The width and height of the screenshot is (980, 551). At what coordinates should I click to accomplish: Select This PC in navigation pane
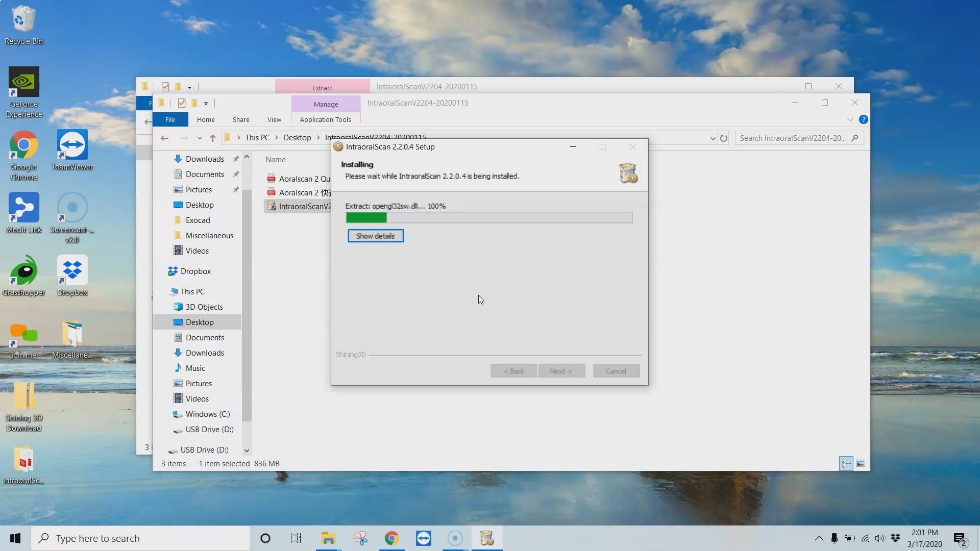(x=192, y=292)
